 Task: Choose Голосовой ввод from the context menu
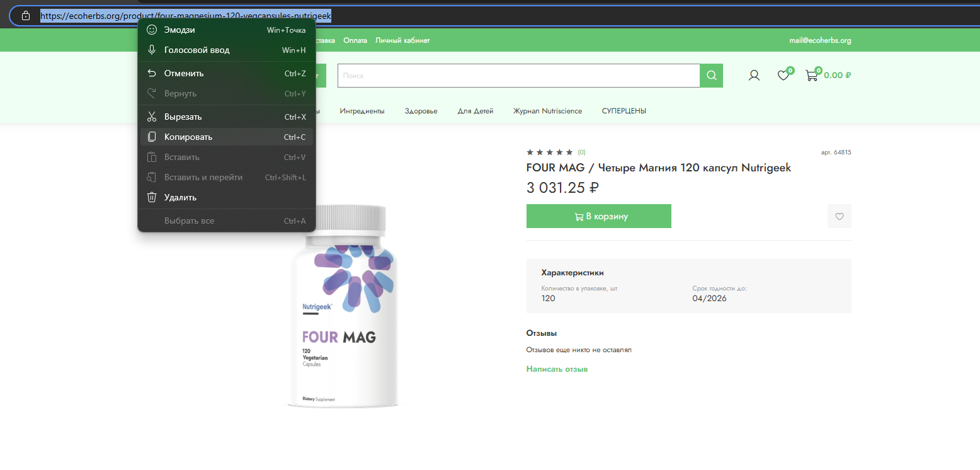click(x=226, y=50)
